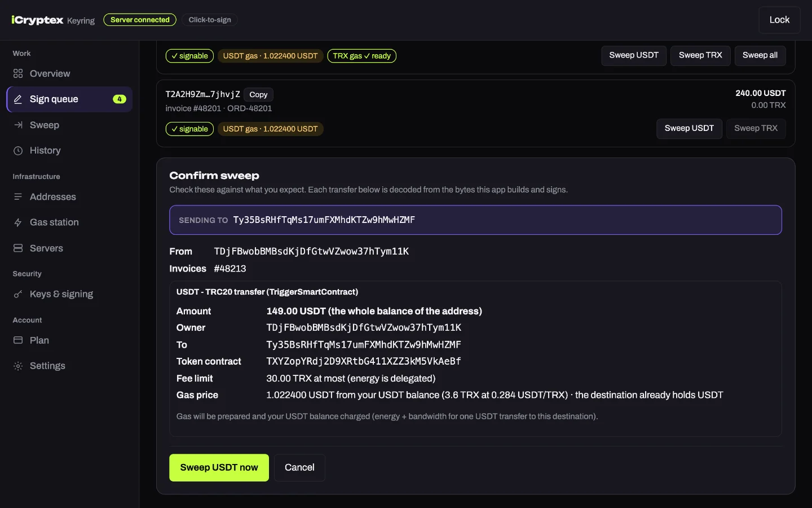Click Sweep USDT on invoice #48201 row
This screenshot has height=508, width=812.
[689, 129]
